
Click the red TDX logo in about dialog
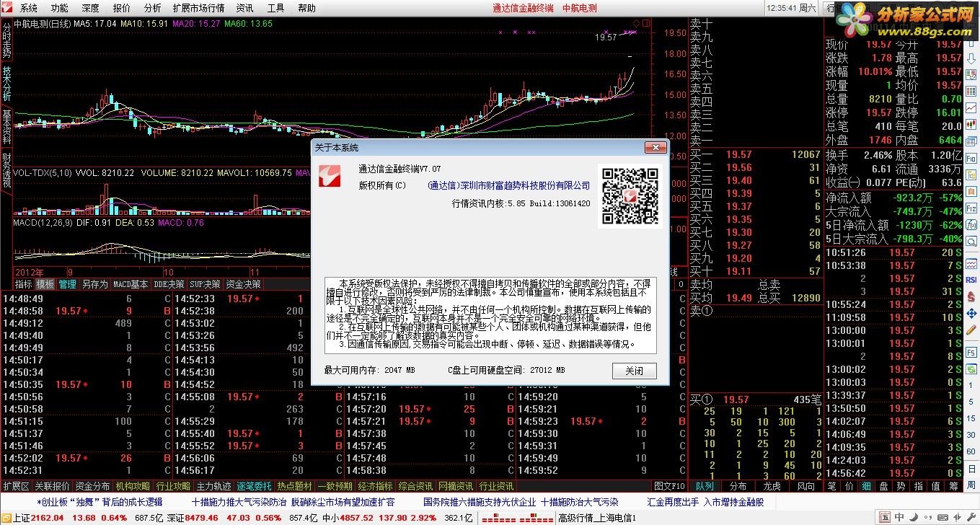point(331,177)
